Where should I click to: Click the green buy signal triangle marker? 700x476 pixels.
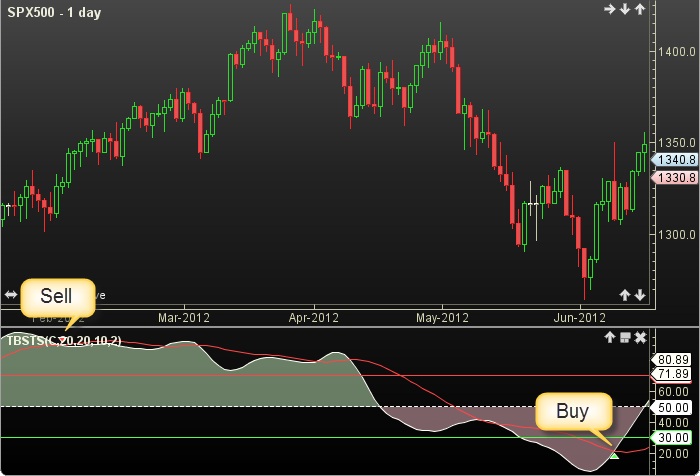coord(615,456)
